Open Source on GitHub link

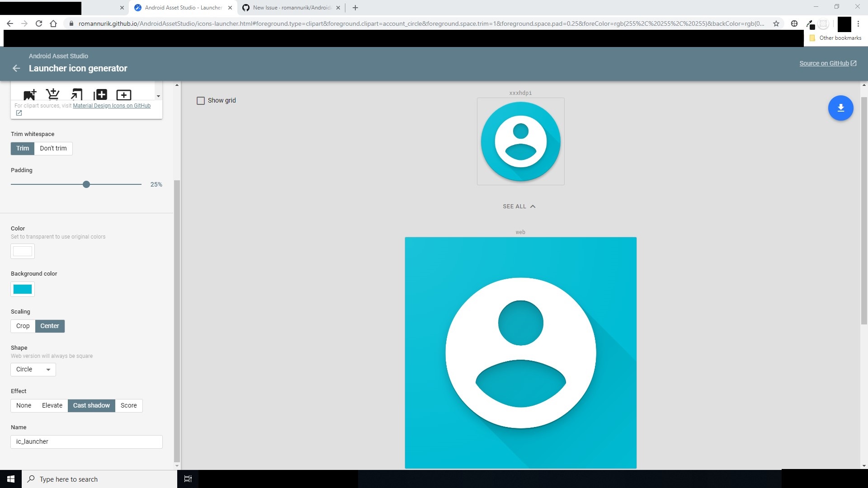pyautogui.click(x=825, y=63)
